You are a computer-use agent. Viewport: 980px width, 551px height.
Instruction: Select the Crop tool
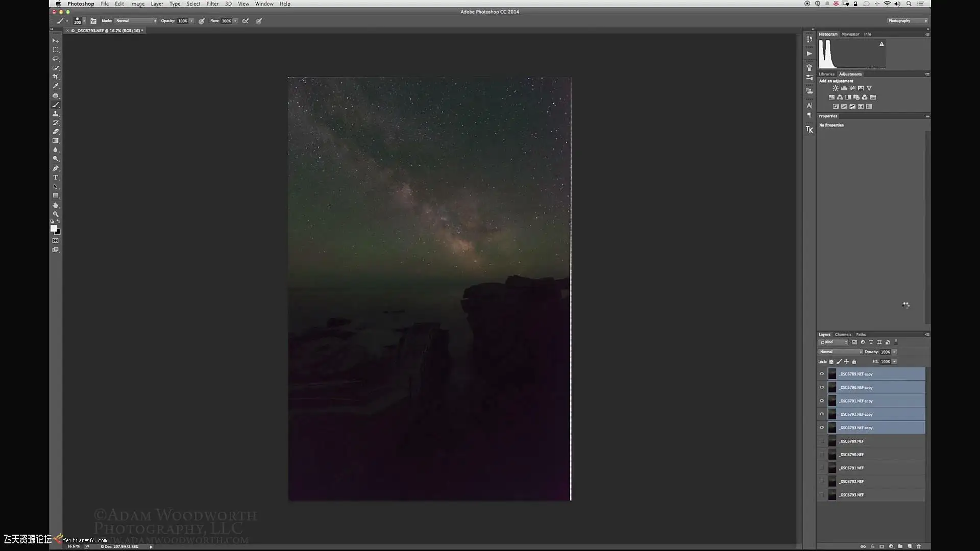click(x=56, y=77)
